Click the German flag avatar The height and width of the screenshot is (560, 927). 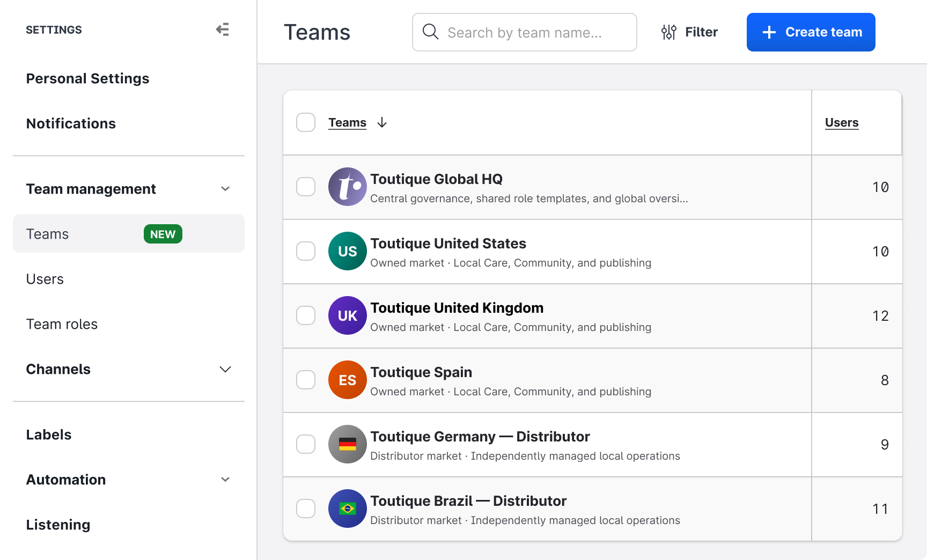[348, 444]
